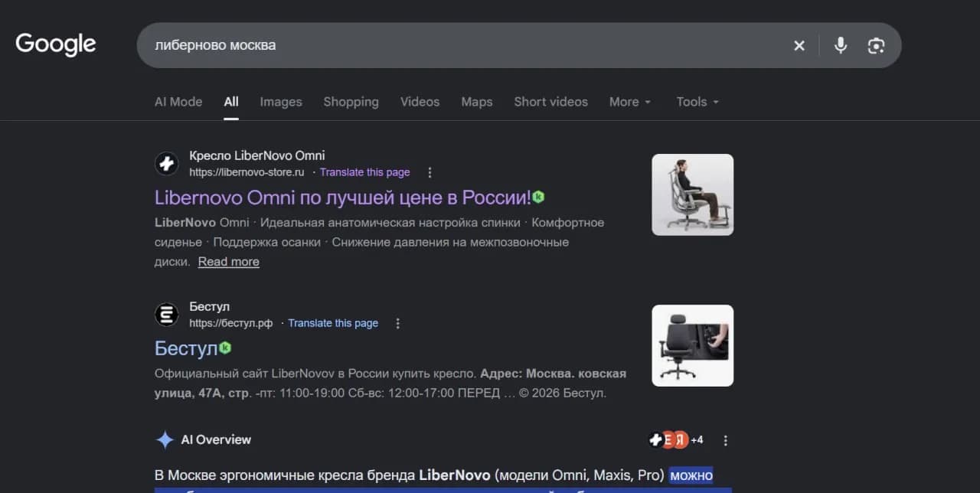Switch to Short videos tab

click(x=550, y=102)
